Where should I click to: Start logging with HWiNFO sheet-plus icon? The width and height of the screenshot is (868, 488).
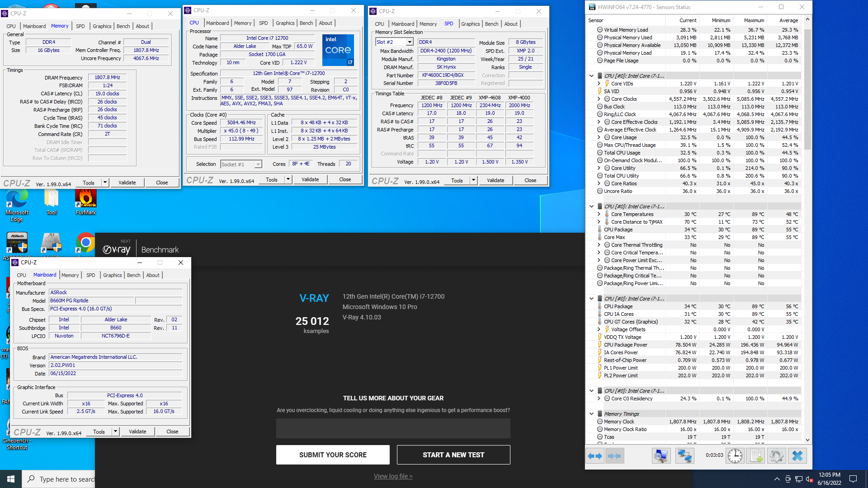pyautogui.click(x=755, y=456)
